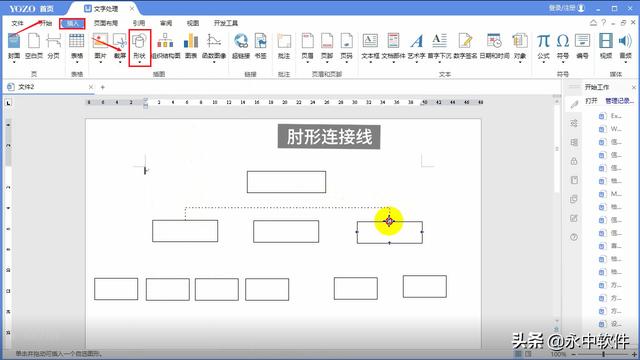Expand the dropdown arrow under 表格
Viewport: 640px width, 360px height.
point(77,62)
